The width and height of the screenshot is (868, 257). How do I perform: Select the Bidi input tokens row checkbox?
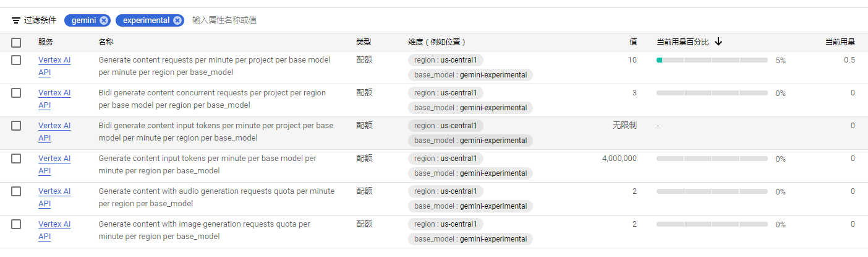(16, 126)
